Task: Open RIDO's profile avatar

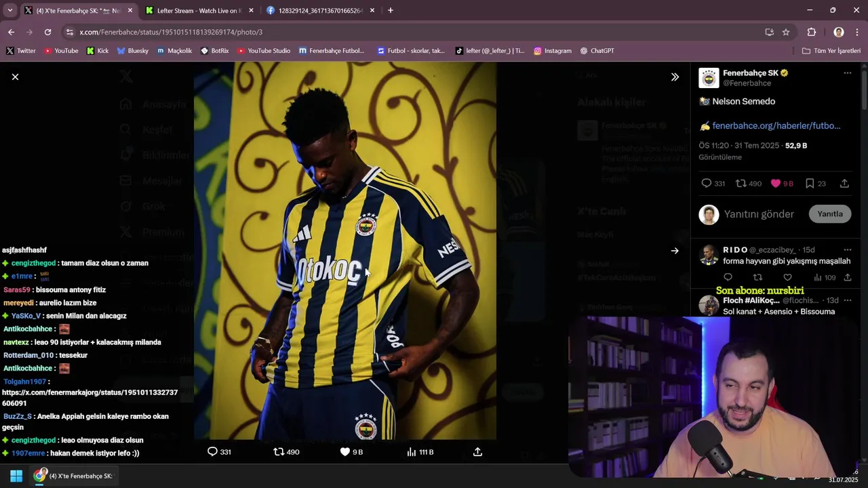Action: (x=709, y=255)
